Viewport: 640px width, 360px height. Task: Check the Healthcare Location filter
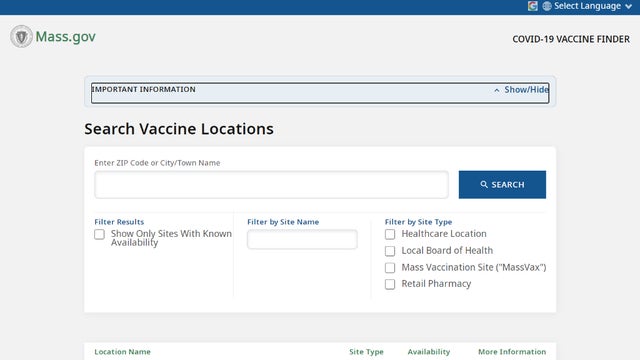[x=390, y=234]
